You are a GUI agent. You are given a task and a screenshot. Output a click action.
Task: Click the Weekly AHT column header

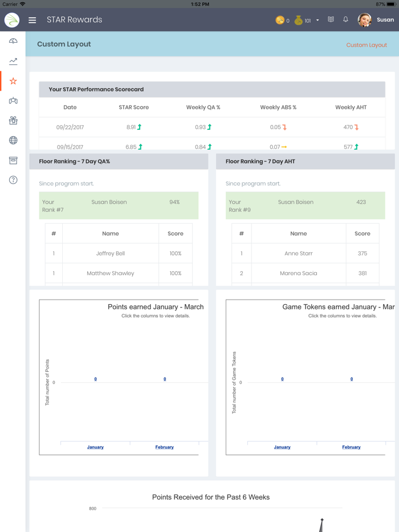point(351,107)
